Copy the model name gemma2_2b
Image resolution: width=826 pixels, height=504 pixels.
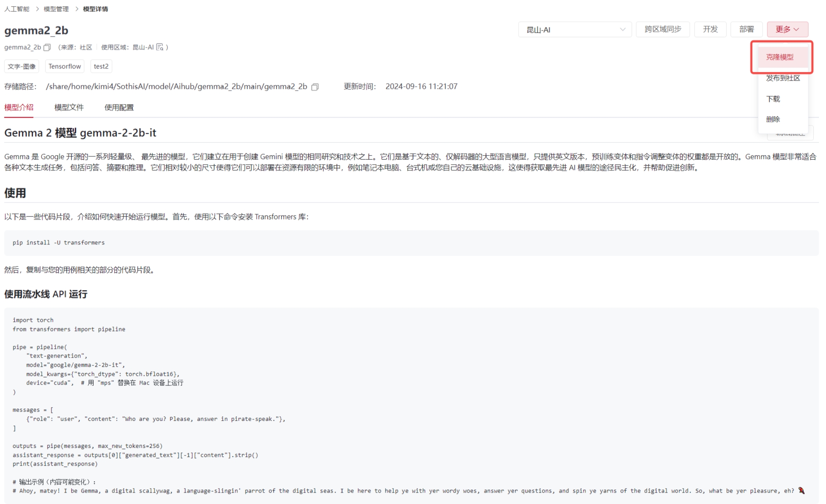(x=47, y=48)
